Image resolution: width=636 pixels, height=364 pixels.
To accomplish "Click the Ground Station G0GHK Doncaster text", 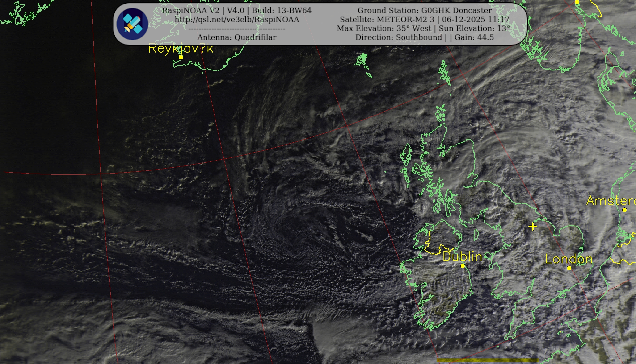I will pyautogui.click(x=424, y=11).
